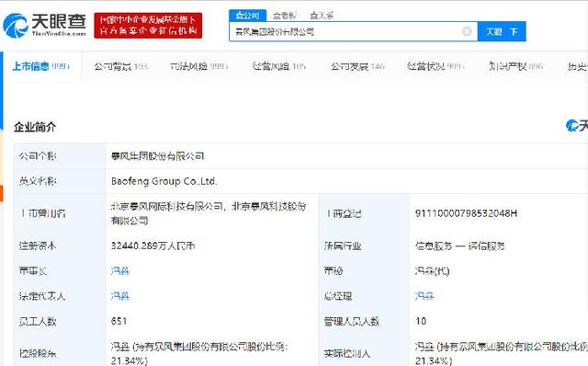
Task: Open the 公司背景 navigation tab
Action: tap(120, 66)
